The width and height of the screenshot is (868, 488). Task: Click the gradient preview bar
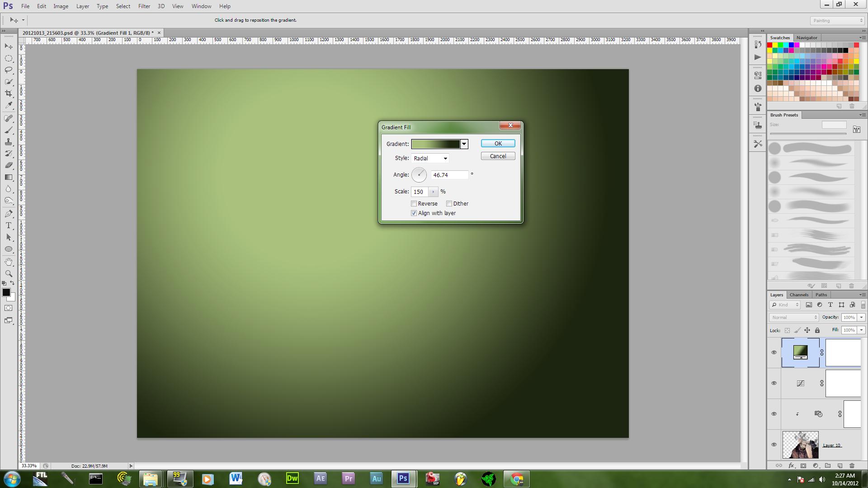click(x=436, y=144)
